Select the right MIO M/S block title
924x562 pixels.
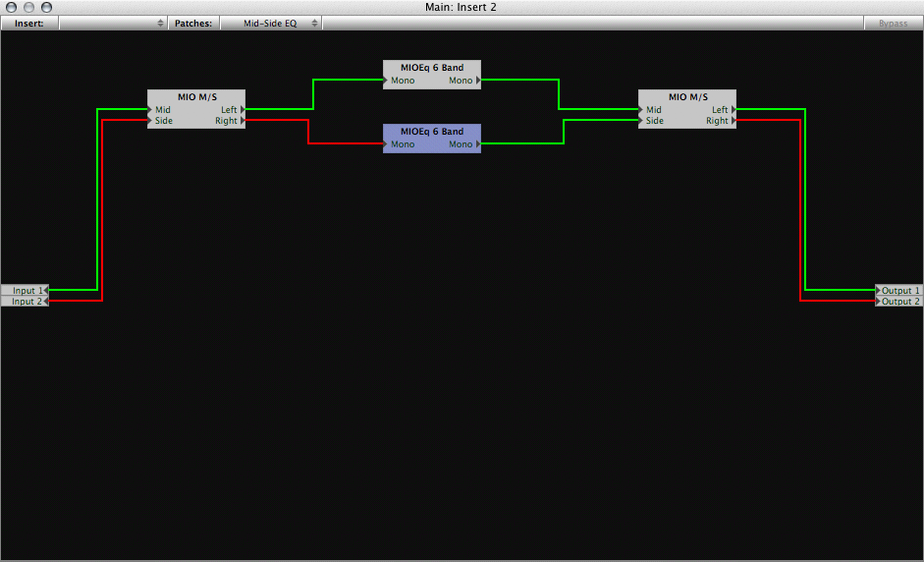tap(687, 96)
